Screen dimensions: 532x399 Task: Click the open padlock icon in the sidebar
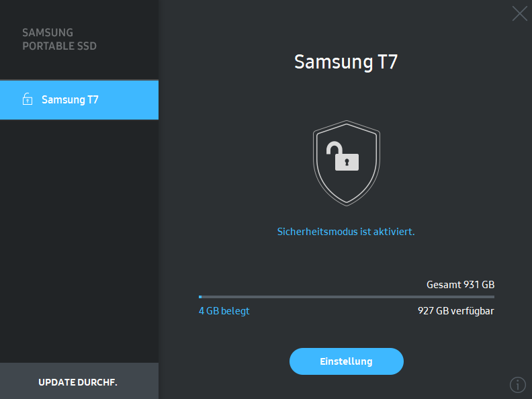click(27, 100)
